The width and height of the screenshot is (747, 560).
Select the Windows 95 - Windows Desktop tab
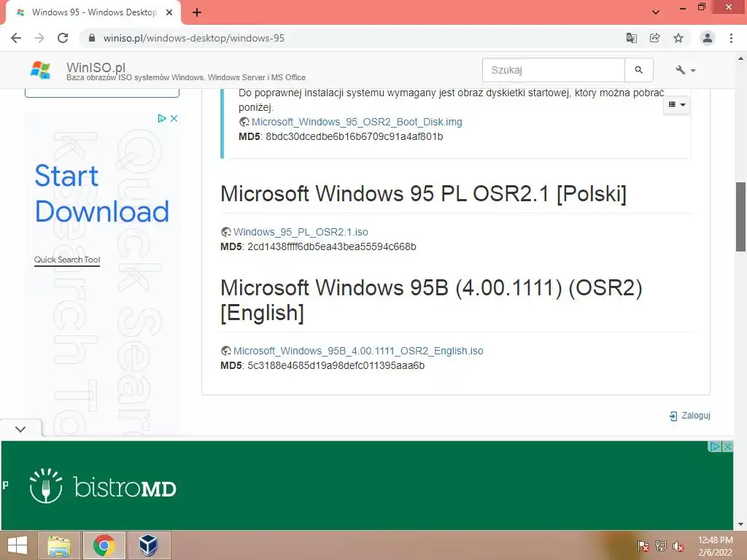pos(94,12)
